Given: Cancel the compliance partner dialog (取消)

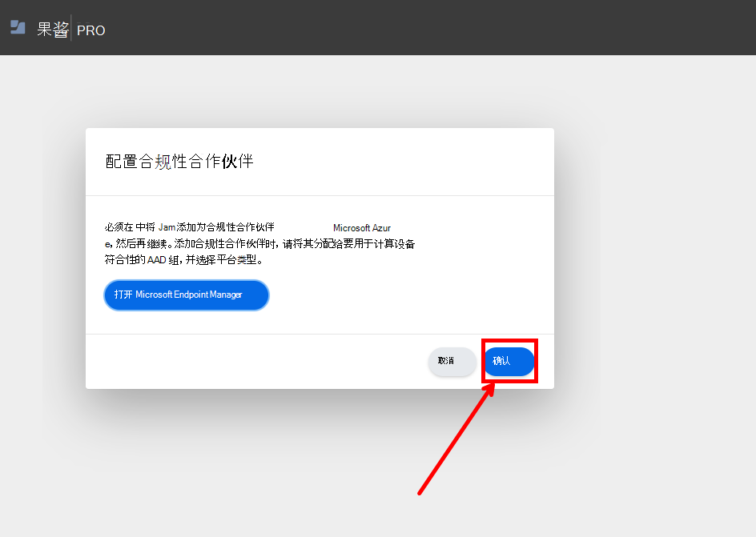Looking at the screenshot, I should click(x=452, y=361).
